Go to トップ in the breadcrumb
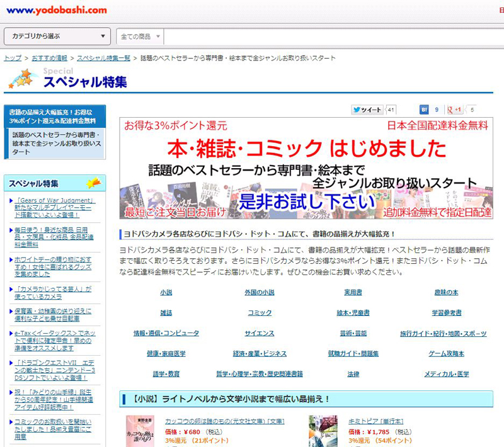504x447 pixels. tap(13, 58)
